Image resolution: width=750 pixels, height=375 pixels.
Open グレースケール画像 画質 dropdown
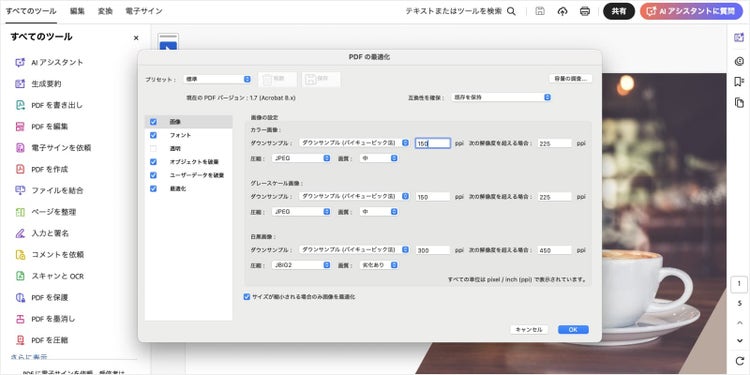pyautogui.click(x=379, y=211)
